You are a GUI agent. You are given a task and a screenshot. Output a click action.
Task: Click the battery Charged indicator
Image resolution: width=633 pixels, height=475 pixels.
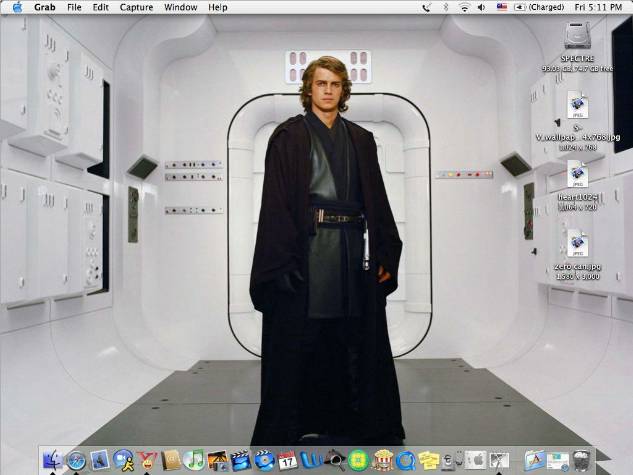539,7
